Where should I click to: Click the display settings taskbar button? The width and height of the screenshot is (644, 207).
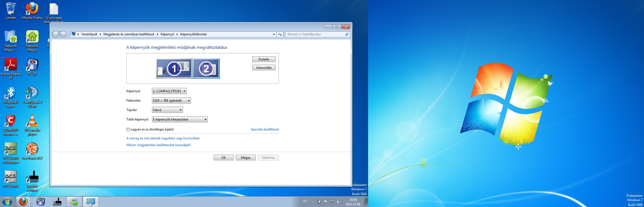pos(91,202)
